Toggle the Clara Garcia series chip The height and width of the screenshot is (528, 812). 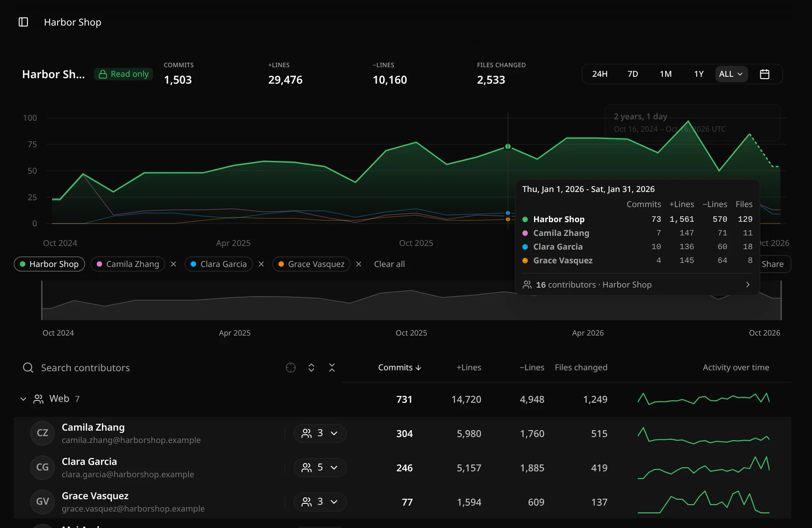point(219,264)
